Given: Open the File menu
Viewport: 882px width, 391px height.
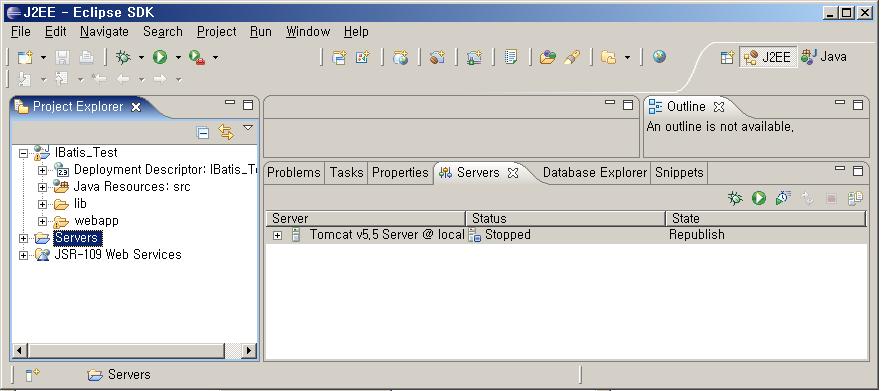Looking at the screenshot, I should [x=21, y=32].
